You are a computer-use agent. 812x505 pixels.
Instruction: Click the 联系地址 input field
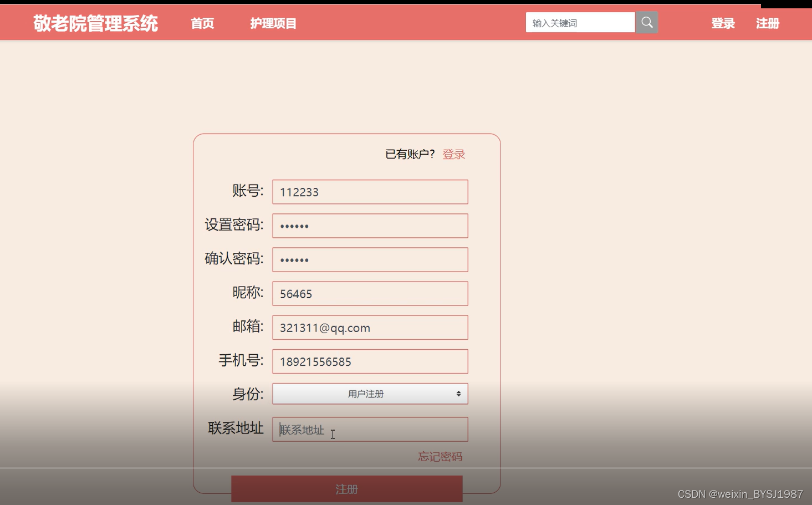coord(370,430)
